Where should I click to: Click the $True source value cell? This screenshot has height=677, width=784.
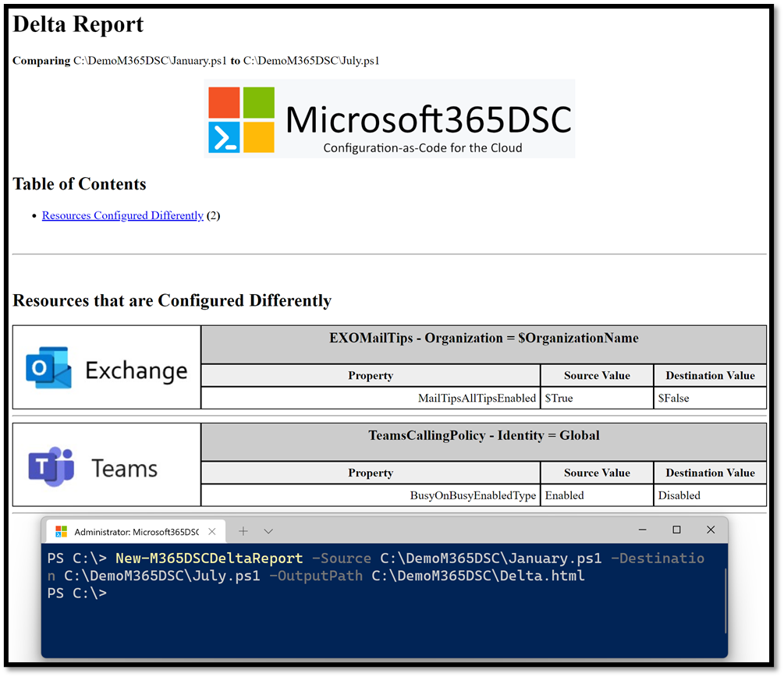[597, 398]
